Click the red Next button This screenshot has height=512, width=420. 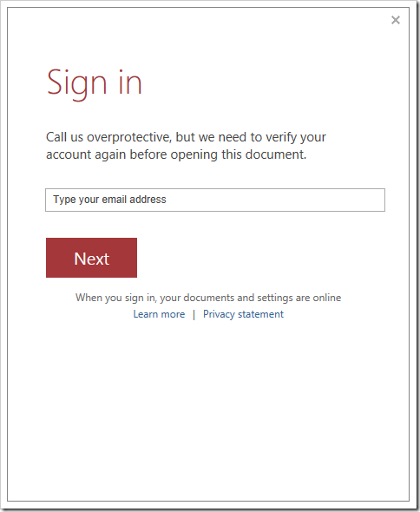91,258
